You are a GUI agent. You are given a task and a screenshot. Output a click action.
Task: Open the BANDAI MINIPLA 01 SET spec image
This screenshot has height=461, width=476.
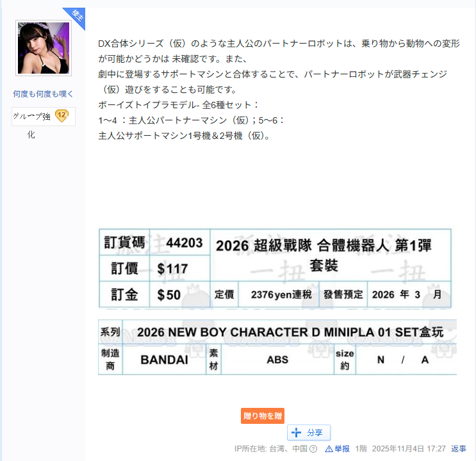click(277, 347)
